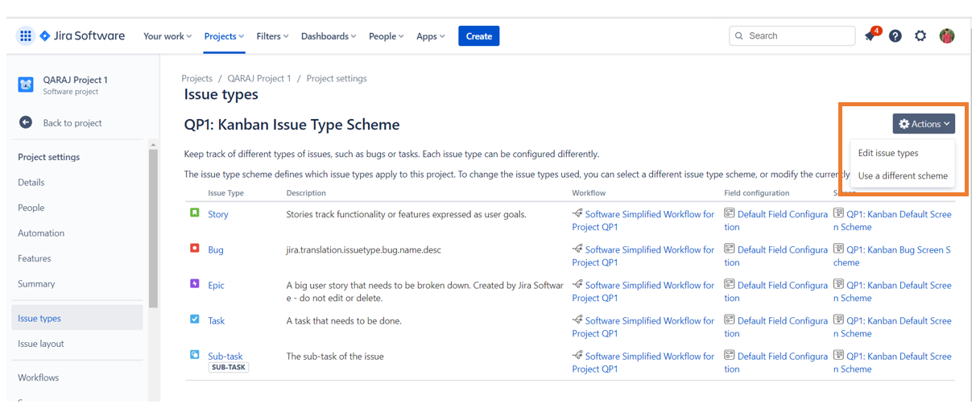The height and width of the screenshot is (404, 980).
Task: Click the blue Create button
Action: (x=479, y=36)
